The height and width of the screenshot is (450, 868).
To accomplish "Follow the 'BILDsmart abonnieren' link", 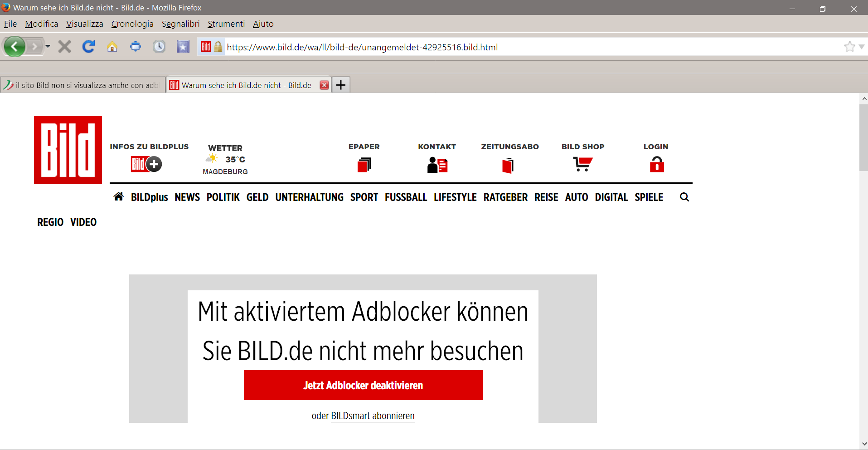I will 373,416.
